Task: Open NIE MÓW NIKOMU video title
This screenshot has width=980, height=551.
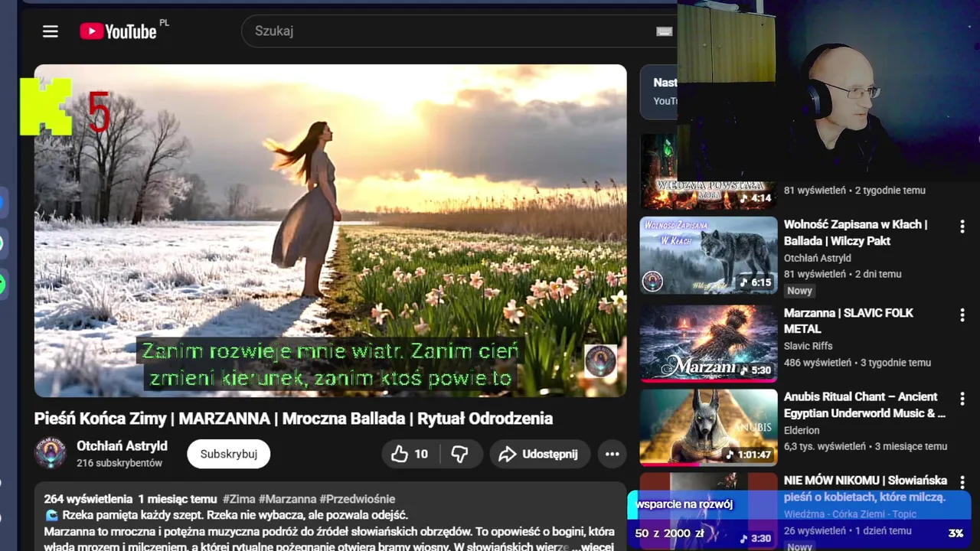Action: tap(865, 488)
